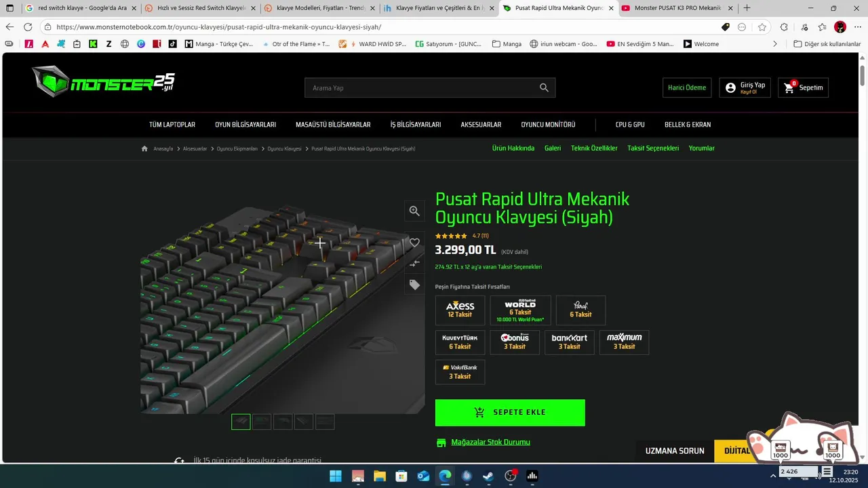Screen dimensions: 868x488
Task: Jump to Galeri section
Action: (x=553, y=148)
